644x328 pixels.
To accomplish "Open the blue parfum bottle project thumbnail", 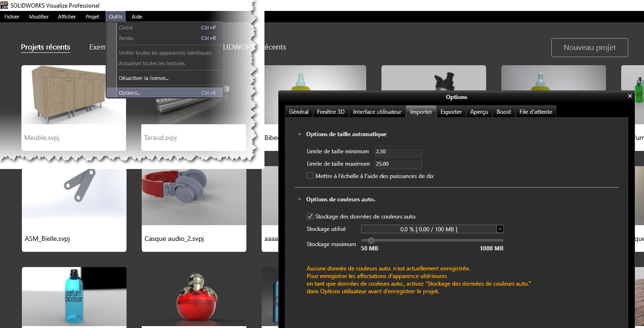I will click(74, 297).
